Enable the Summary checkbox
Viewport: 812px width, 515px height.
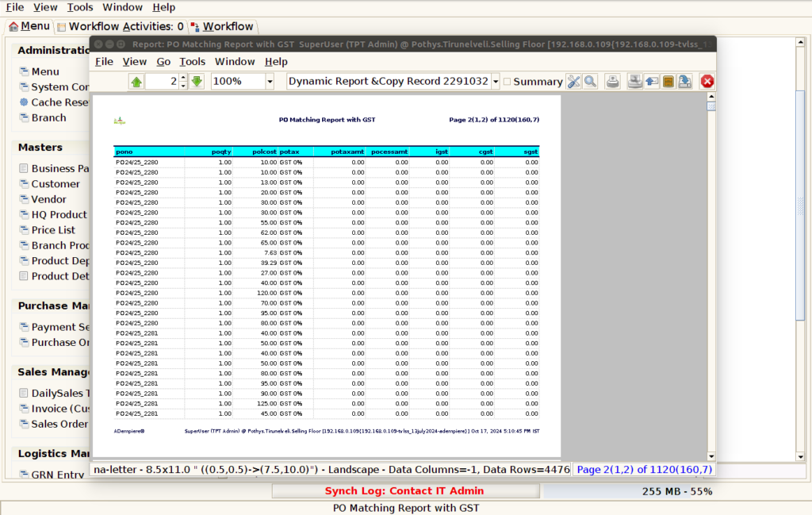click(x=507, y=82)
